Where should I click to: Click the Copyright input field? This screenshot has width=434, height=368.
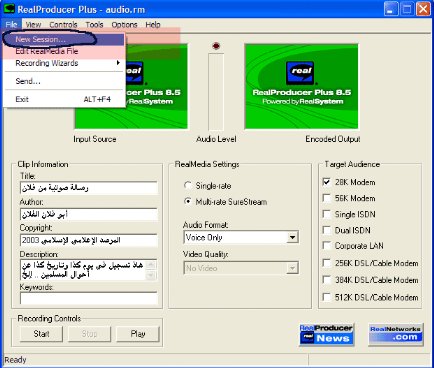click(89, 240)
